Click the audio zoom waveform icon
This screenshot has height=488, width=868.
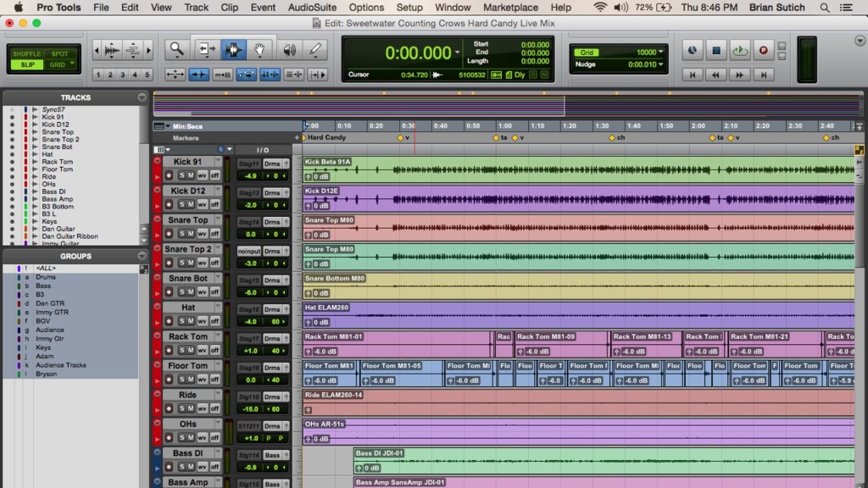click(x=112, y=50)
